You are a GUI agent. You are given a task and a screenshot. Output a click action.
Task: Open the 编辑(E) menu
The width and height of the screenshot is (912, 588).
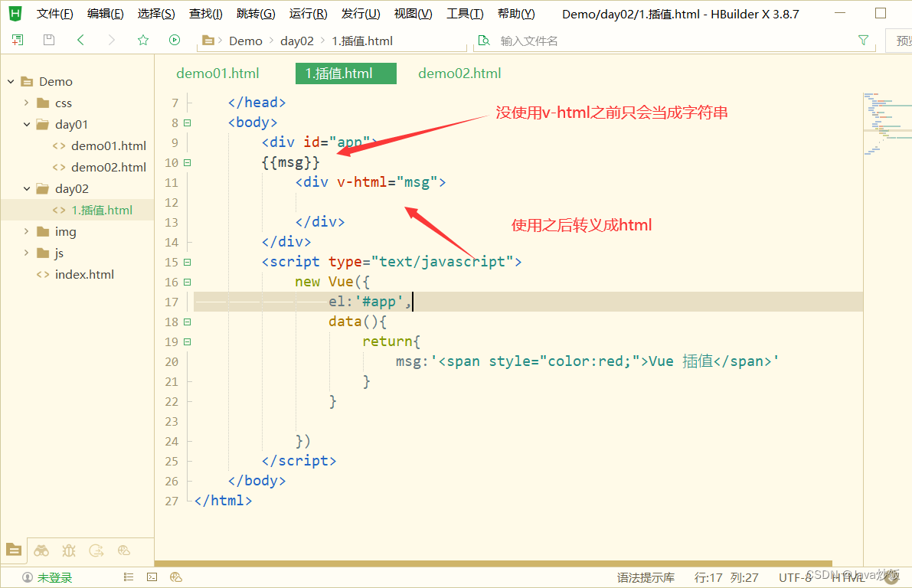[105, 14]
